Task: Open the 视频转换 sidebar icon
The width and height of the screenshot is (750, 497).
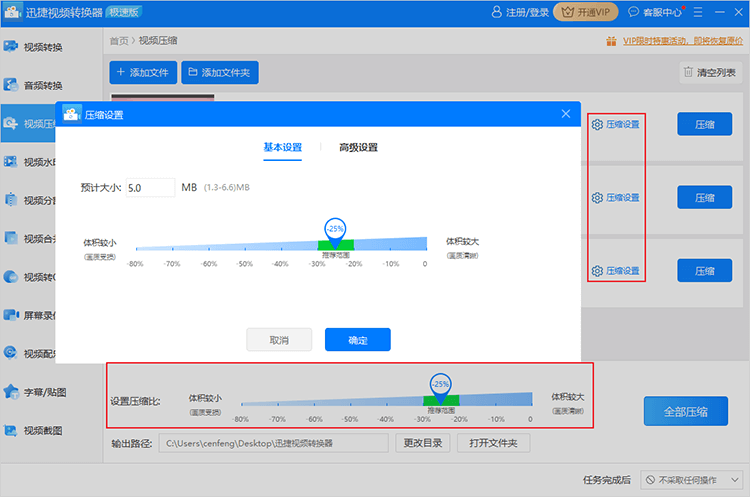Action: (11, 47)
